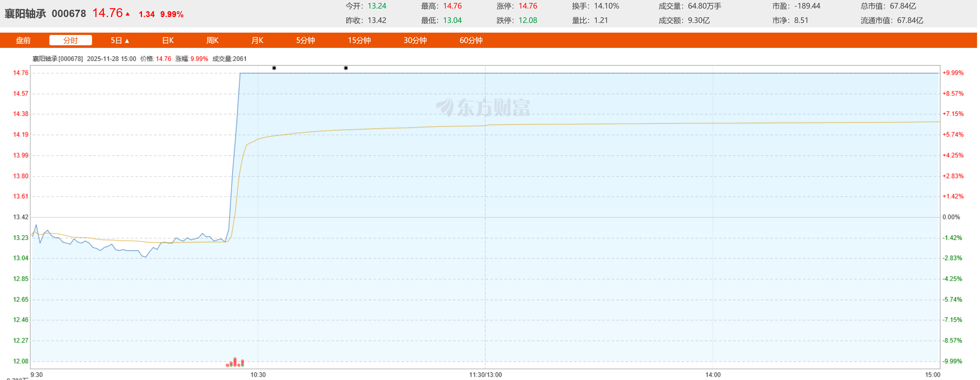
Task: Click the first star marker on the chart
Action: (x=274, y=68)
